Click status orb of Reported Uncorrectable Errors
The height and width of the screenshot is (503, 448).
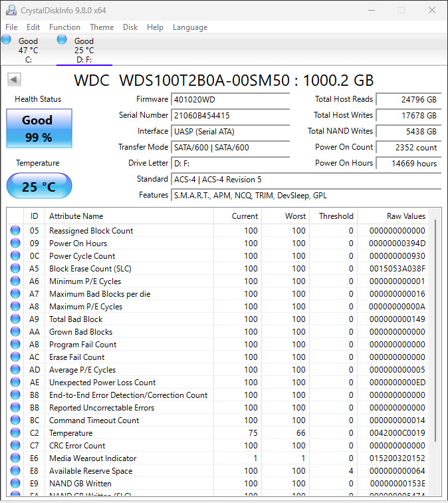15,407
